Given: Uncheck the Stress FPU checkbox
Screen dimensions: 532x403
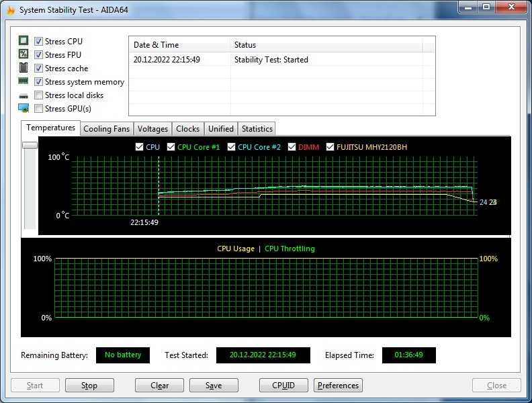Looking at the screenshot, I should (x=39, y=54).
